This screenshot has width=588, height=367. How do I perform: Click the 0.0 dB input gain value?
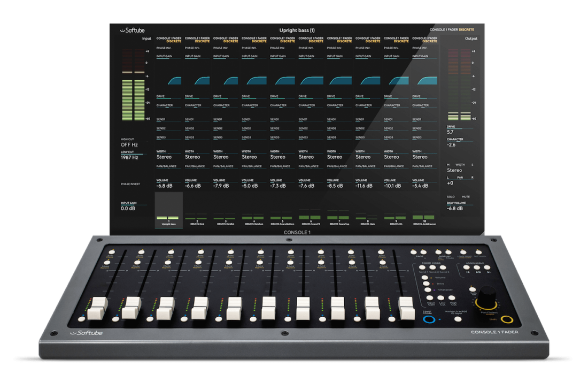coord(128,209)
